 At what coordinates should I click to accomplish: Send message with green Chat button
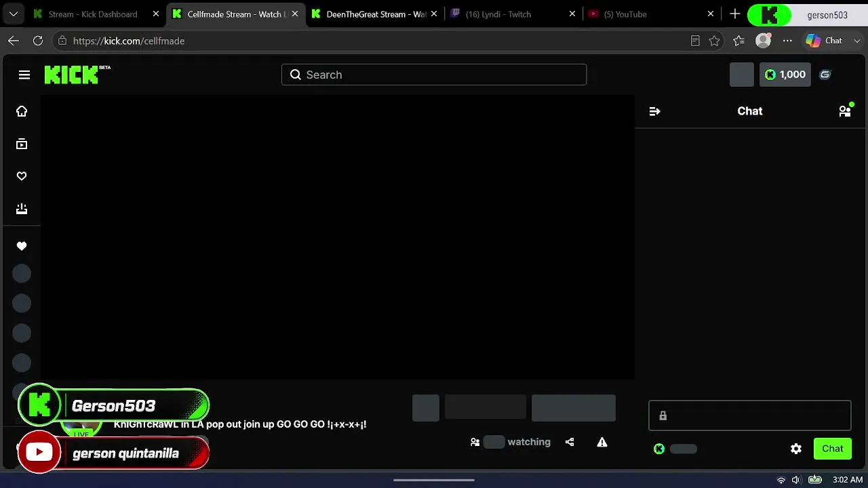[x=833, y=449]
